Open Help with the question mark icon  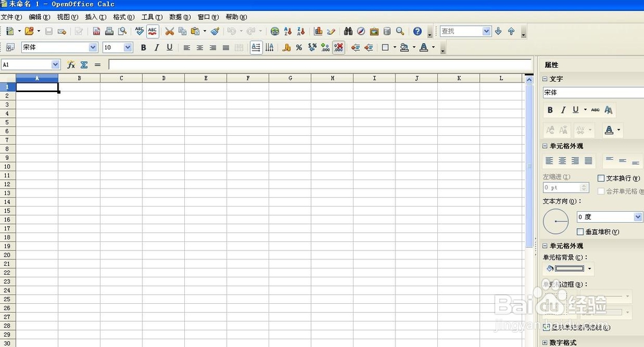pyautogui.click(x=417, y=31)
